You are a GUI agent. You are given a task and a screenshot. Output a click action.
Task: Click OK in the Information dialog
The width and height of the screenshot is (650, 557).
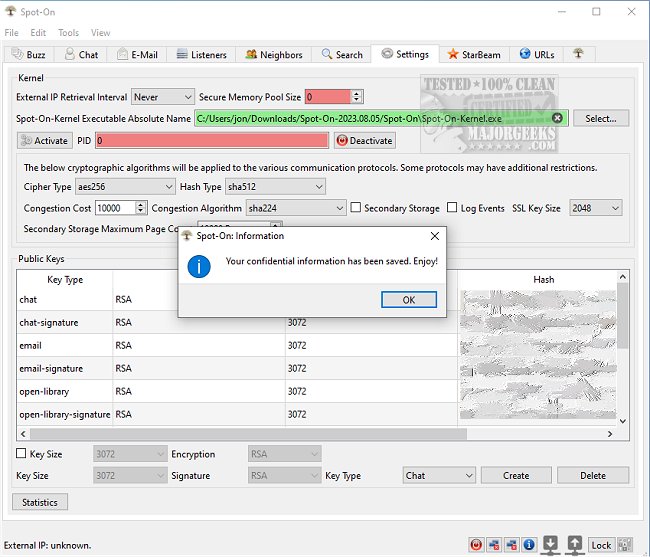(x=409, y=300)
